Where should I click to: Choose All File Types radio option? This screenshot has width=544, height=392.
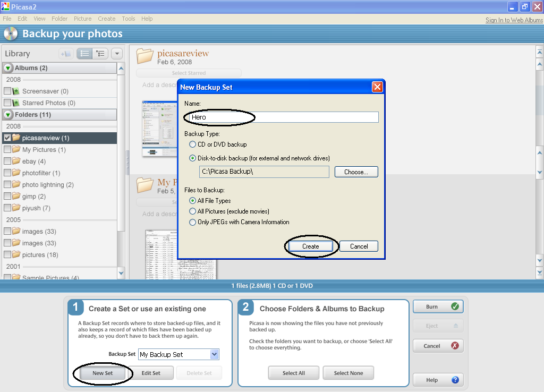(192, 200)
